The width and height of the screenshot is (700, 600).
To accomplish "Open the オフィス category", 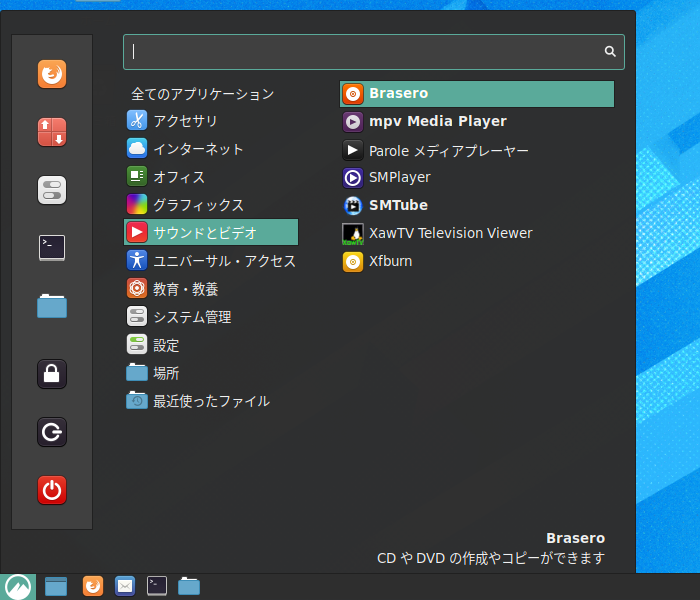I will 211,177.
